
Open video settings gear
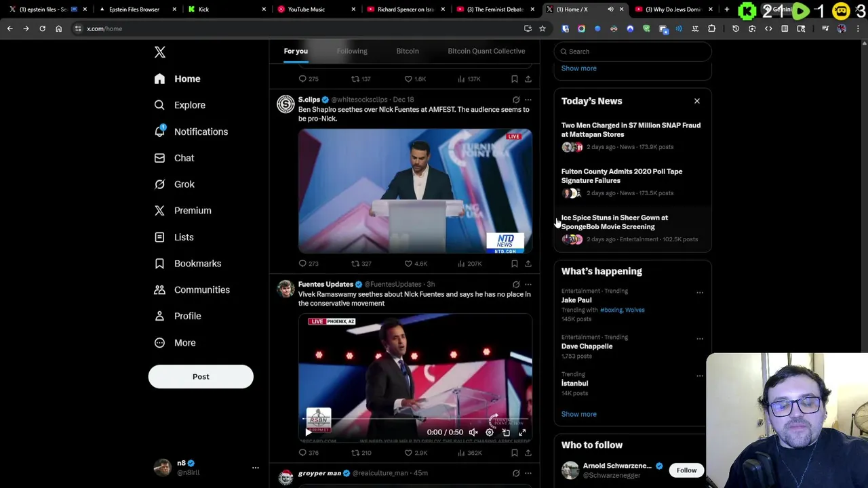click(x=490, y=432)
